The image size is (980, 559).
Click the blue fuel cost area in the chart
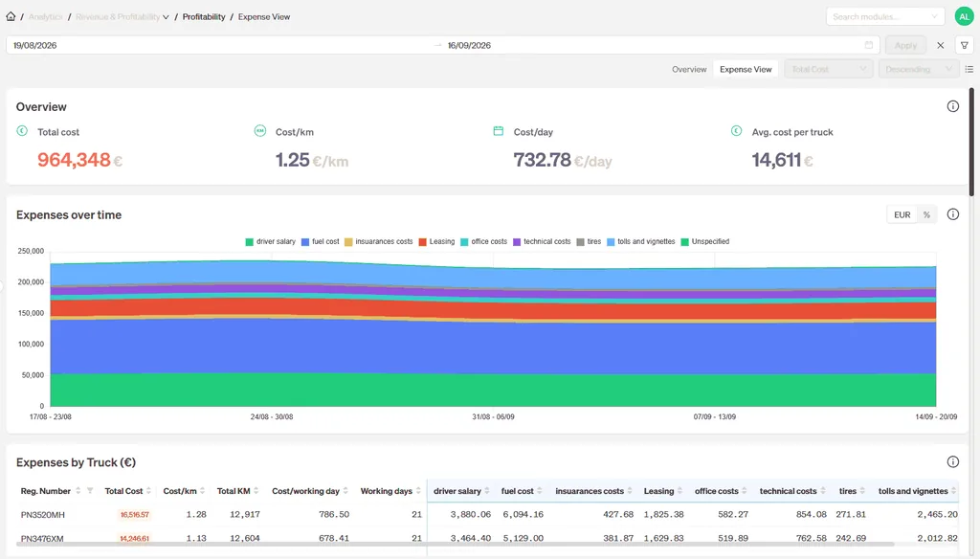[493, 347]
